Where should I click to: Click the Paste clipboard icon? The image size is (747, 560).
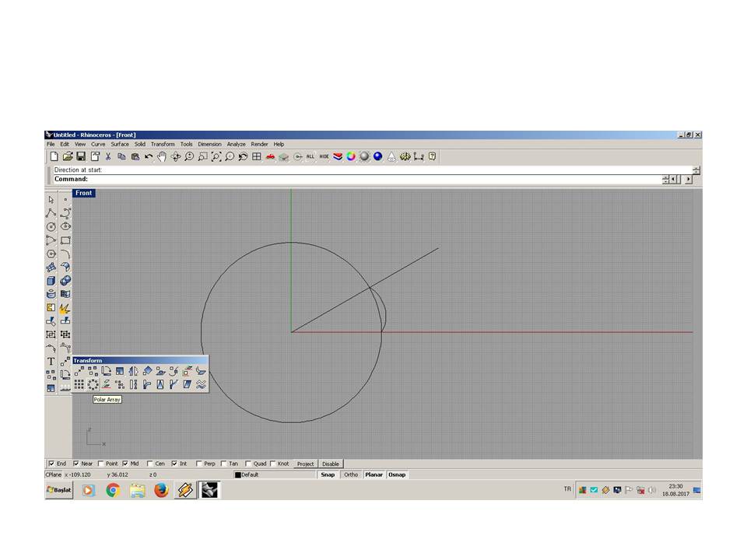coord(135,156)
